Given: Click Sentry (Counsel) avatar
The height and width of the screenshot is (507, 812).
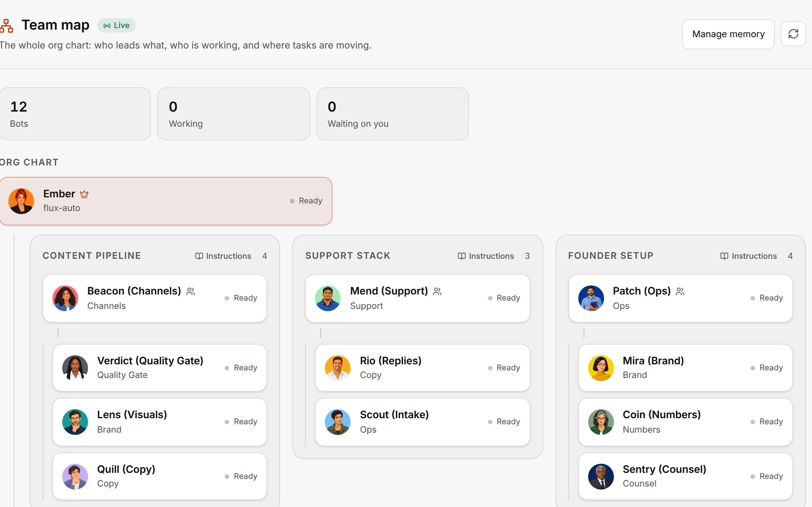Looking at the screenshot, I should 601,477.
